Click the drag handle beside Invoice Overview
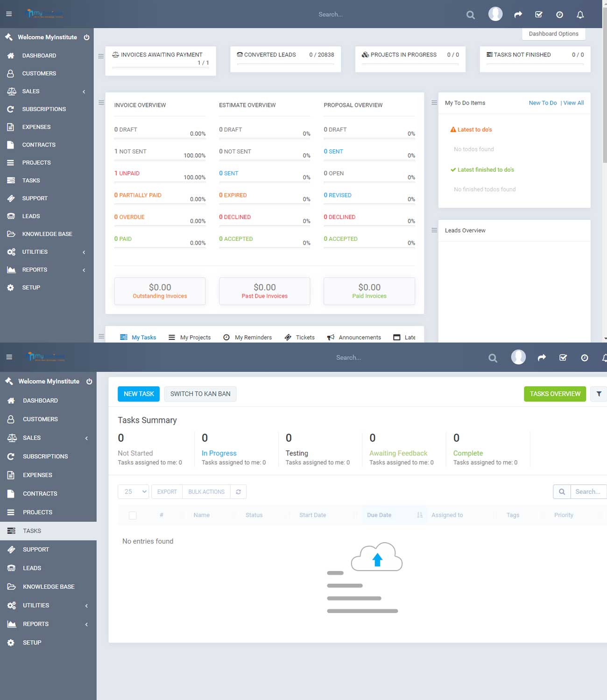Viewport: 607px width, 700px height. [101, 103]
